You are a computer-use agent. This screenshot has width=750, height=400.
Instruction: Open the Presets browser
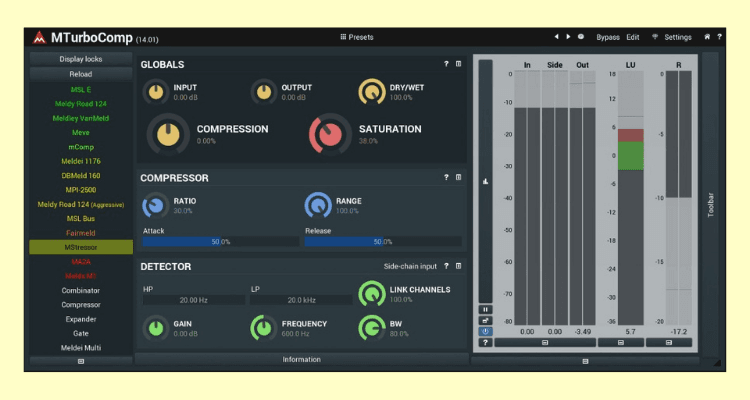[x=357, y=37]
